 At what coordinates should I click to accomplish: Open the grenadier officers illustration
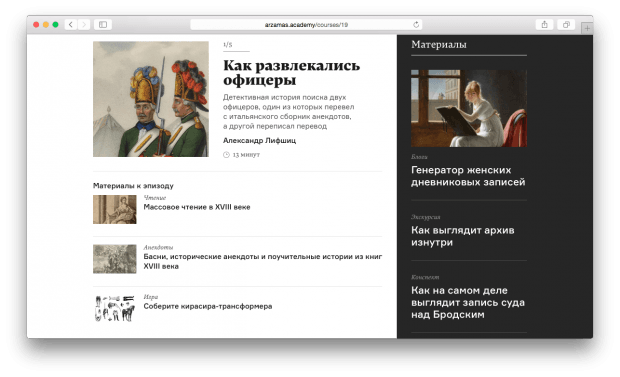151,99
